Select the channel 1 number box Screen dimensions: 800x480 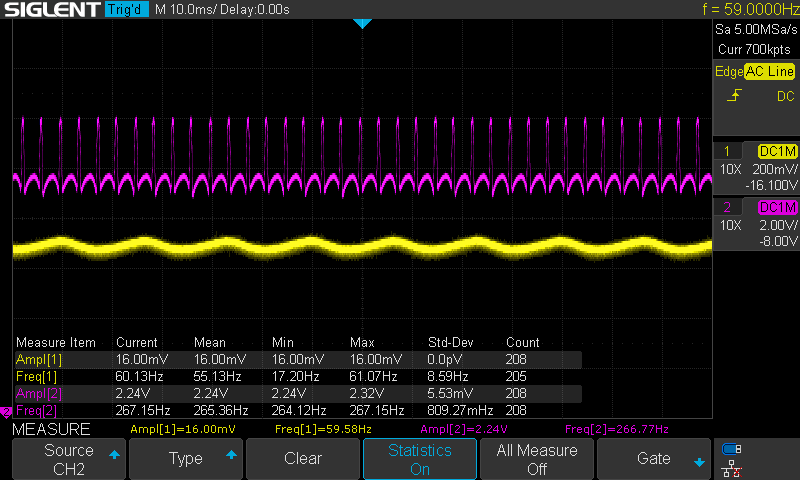click(726, 151)
